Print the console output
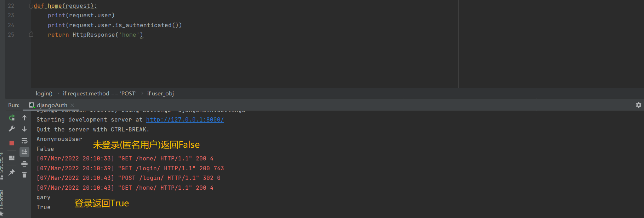Image resolution: width=644 pixels, height=218 pixels. pyautogui.click(x=24, y=164)
